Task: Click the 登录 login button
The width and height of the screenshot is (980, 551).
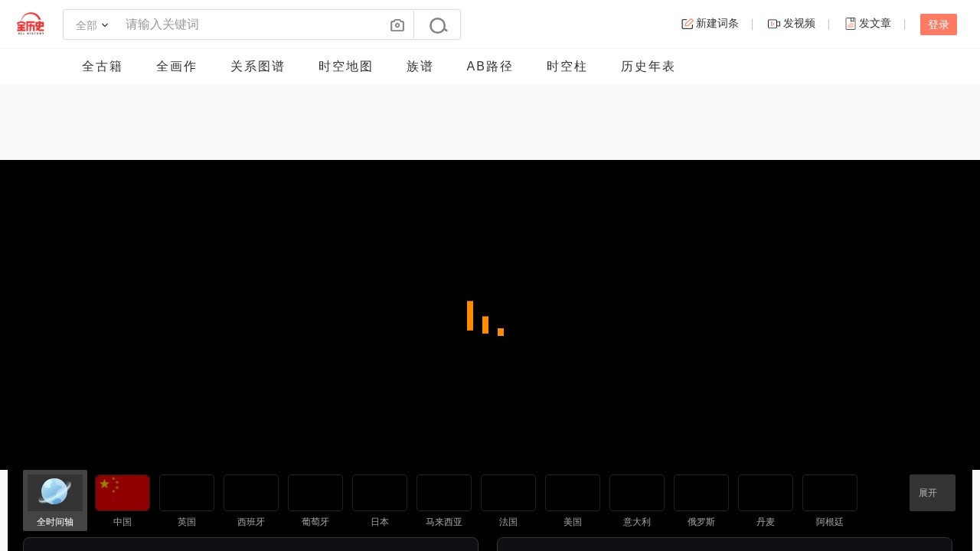Action: [x=938, y=24]
